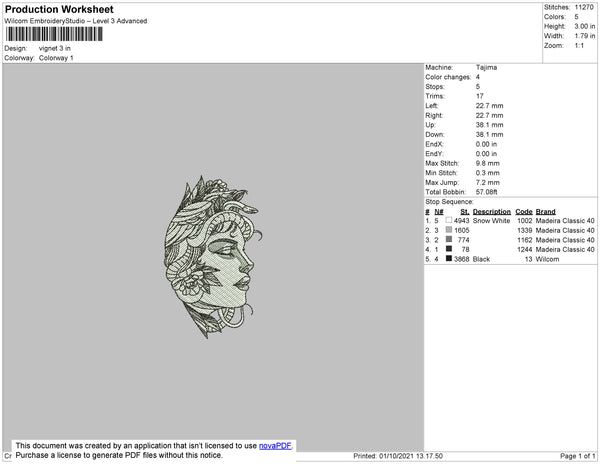Viewport: 600px width, 464px height.
Task: Click the N# column header
Action: click(x=439, y=212)
